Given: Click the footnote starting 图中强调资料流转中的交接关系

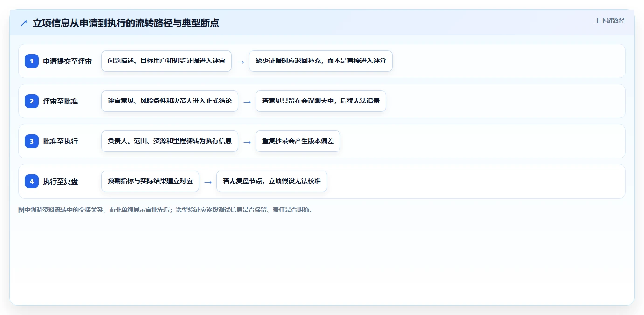Looking at the screenshot, I should tap(166, 210).
